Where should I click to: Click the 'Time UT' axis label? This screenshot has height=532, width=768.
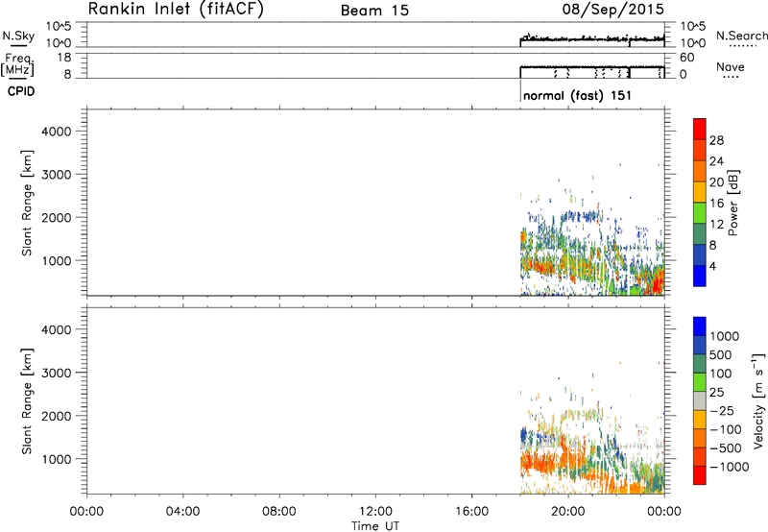click(375, 526)
